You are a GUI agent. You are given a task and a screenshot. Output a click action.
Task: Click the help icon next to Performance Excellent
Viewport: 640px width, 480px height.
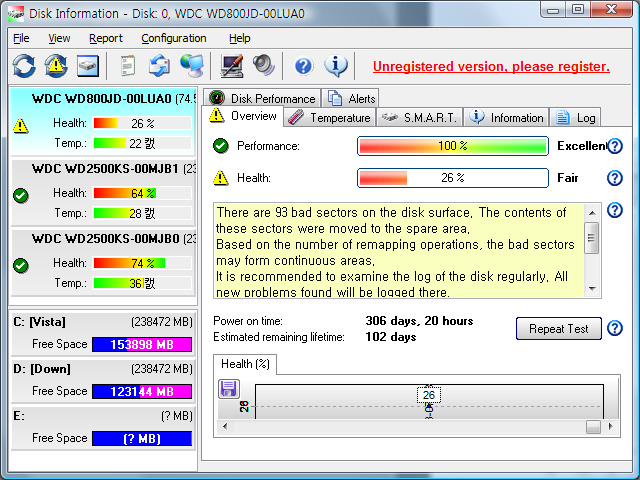(x=615, y=146)
